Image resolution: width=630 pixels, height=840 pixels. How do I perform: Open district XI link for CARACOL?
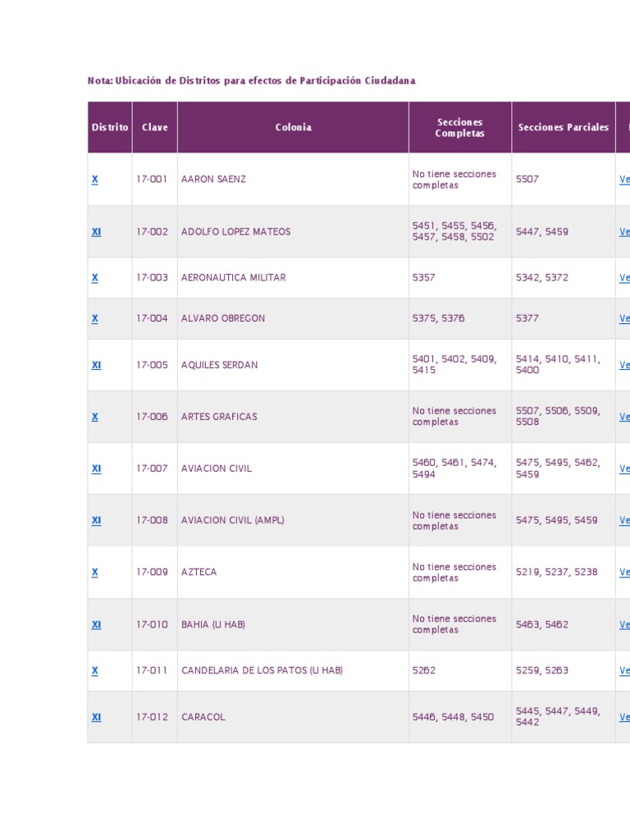coord(96,717)
